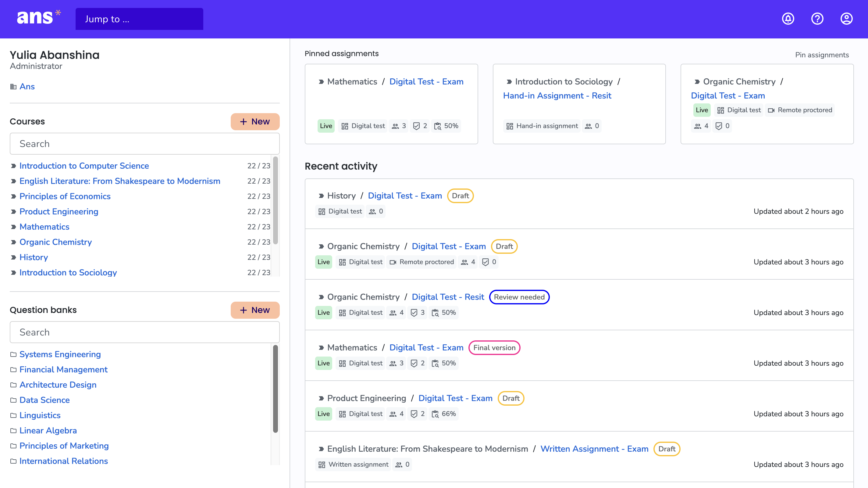Click Pin assignments link
This screenshot has width=868, height=488.
tap(822, 55)
